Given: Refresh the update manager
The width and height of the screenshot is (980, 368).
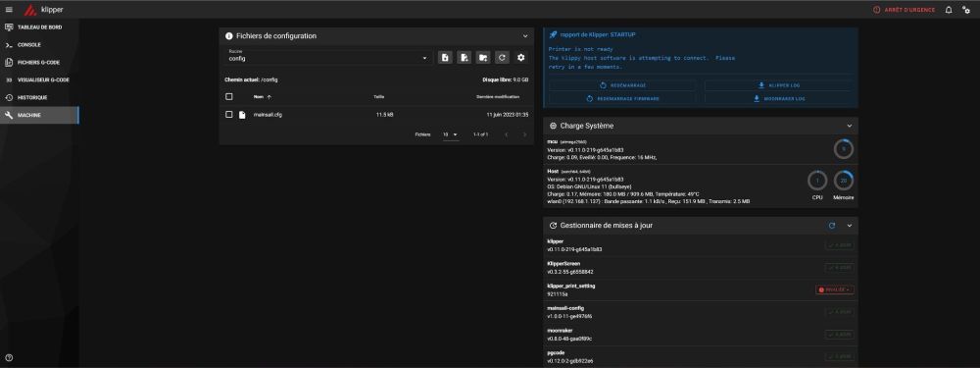Looking at the screenshot, I should tap(832, 226).
